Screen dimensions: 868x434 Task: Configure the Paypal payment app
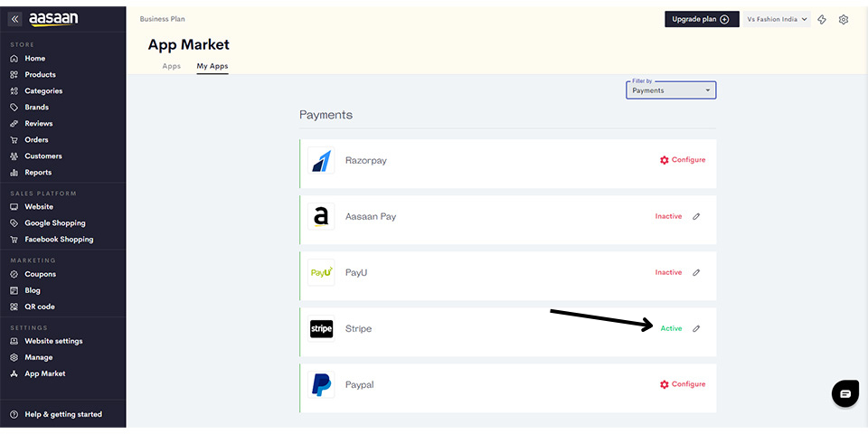click(x=683, y=384)
